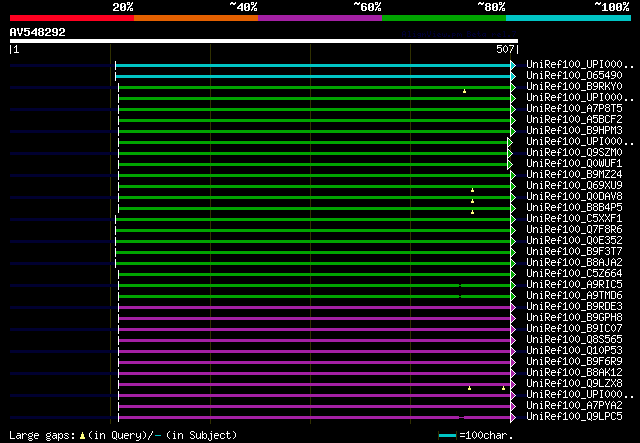The height and width of the screenshot is (443, 640).
Task: Open the UniRef100_O65490 hit label
Action: click(x=574, y=76)
